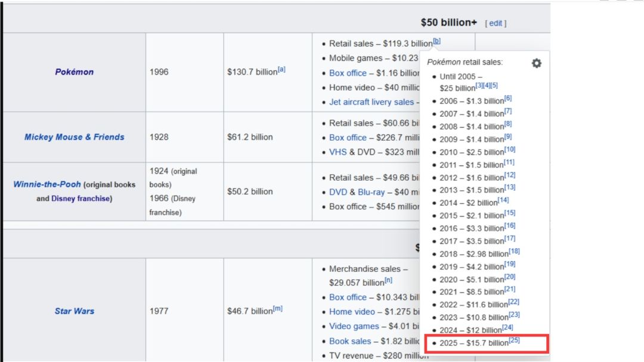644x362 pixels.
Task: Open the Winnie-the-Pooh article link
Action: tap(47, 184)
